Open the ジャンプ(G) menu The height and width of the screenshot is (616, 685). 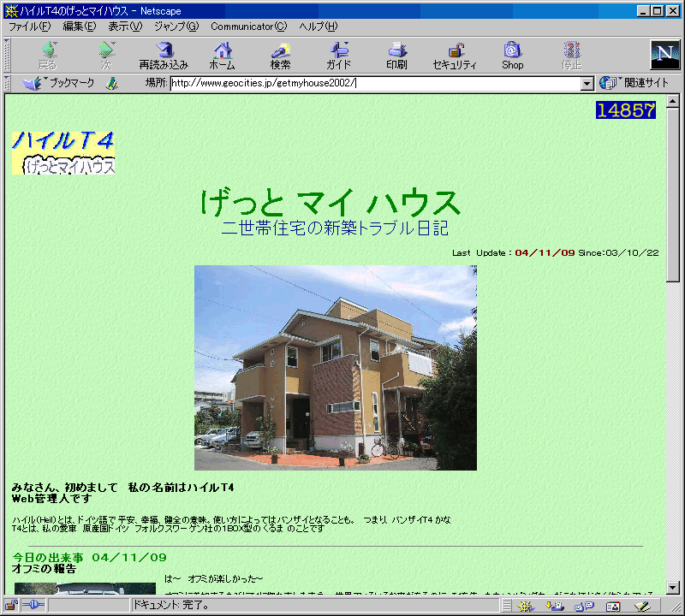(x=176, y=27)
